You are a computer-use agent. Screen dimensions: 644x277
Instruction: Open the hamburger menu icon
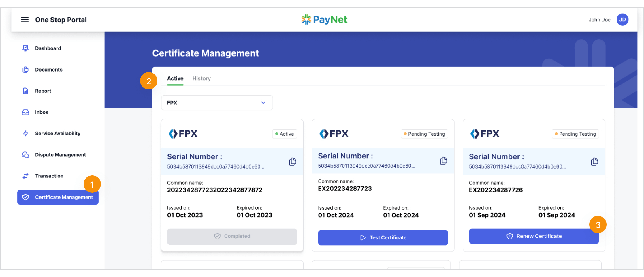(x=25, y=20)
